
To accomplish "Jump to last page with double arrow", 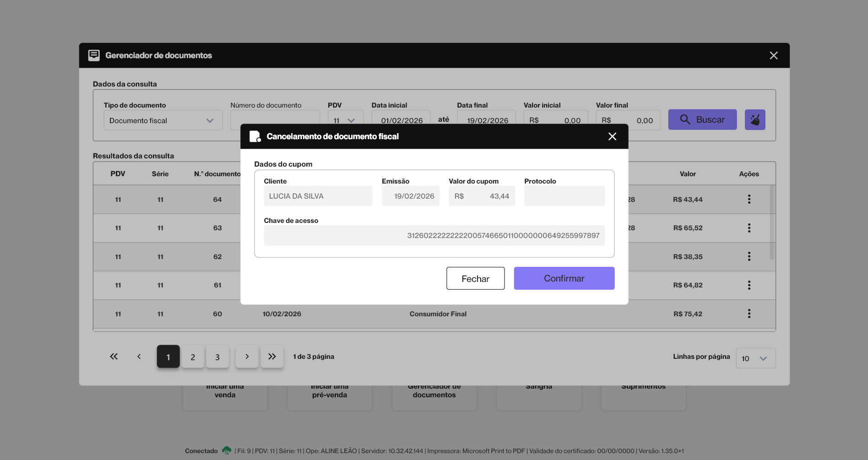I will (x=272, y=357).
